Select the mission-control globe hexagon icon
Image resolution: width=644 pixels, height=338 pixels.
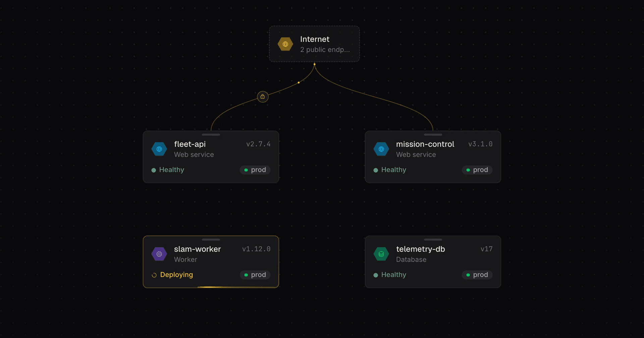381,149
